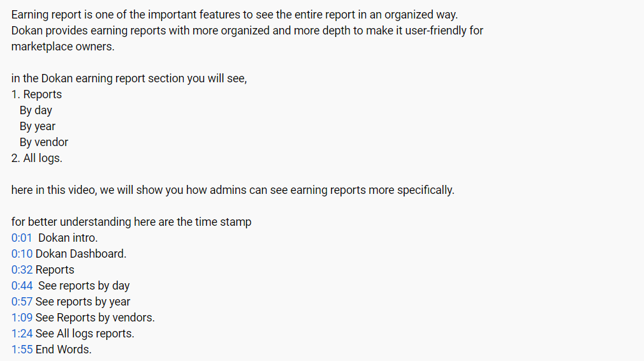This screenshot has height=361, width=644.
Task: Click the 'See All logs reports.' text
Action: click(85, 334)
